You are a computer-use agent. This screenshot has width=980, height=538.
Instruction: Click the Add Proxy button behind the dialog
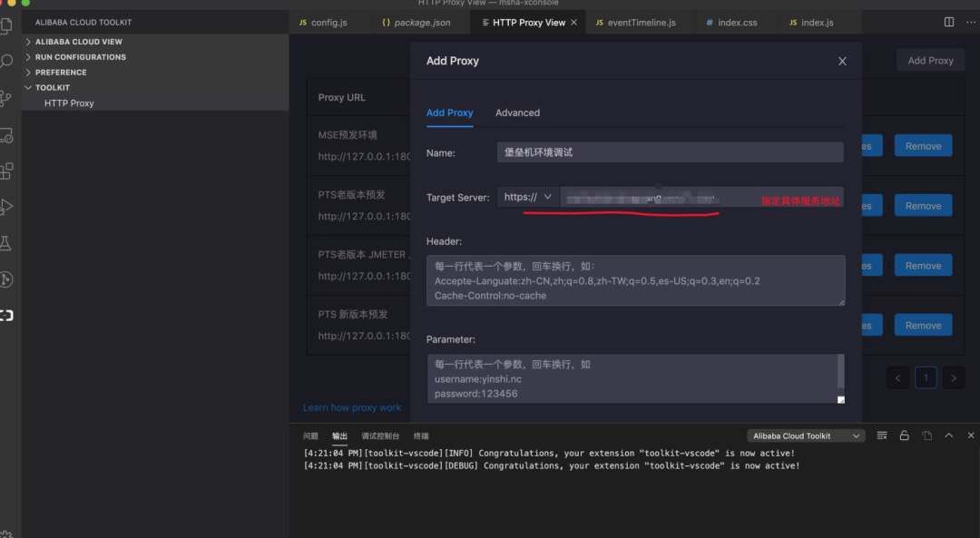pos(930,61)
